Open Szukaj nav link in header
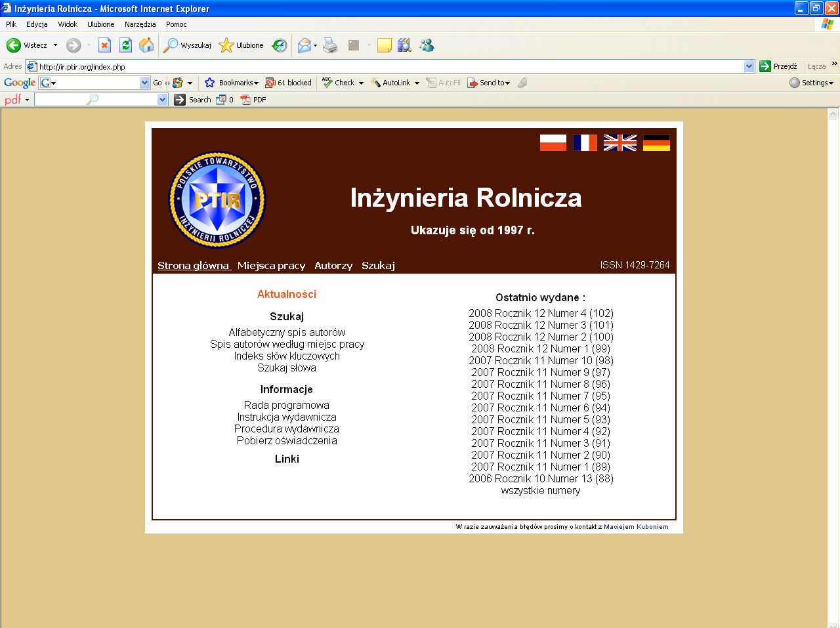 pos(378,266)
